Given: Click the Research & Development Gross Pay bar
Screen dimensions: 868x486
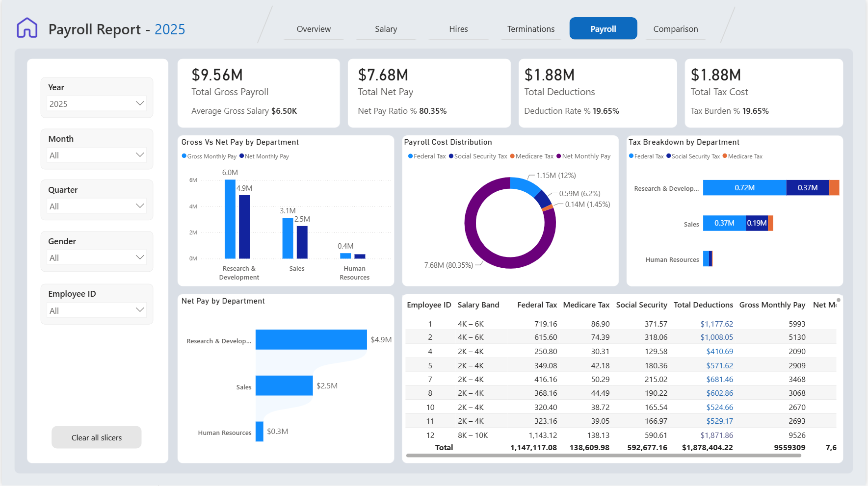Looking at the screenshot, I should 230,219.
